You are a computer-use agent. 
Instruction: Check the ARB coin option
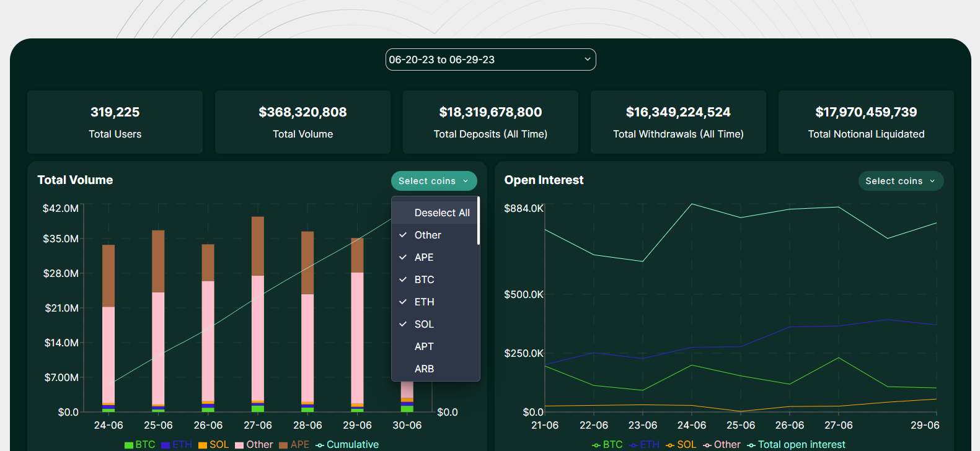(x=435, y=369)
